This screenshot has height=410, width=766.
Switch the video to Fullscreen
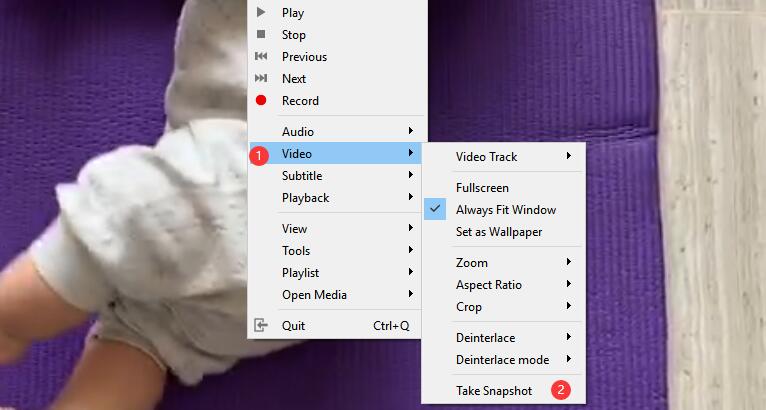click(x=504, y=188)
